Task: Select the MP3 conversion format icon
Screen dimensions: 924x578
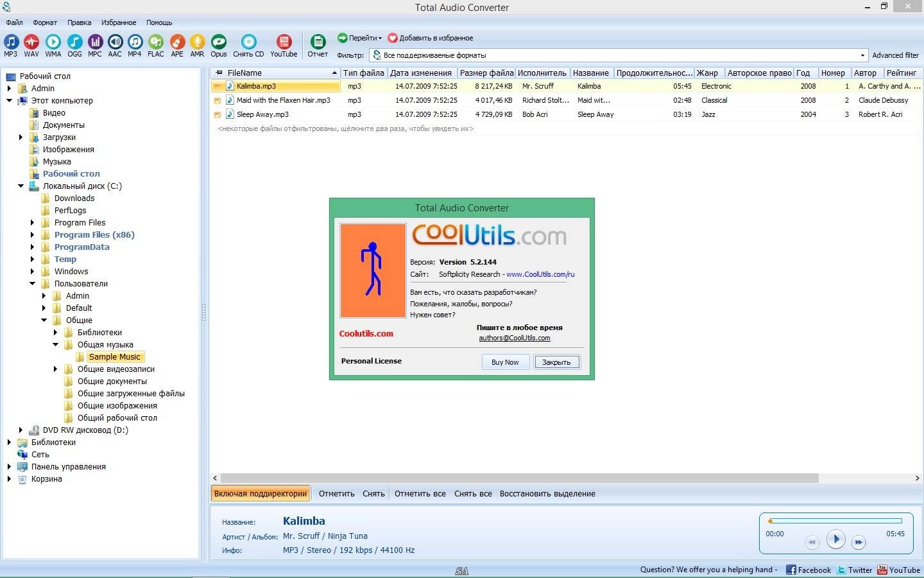Action: coord(11,46)
